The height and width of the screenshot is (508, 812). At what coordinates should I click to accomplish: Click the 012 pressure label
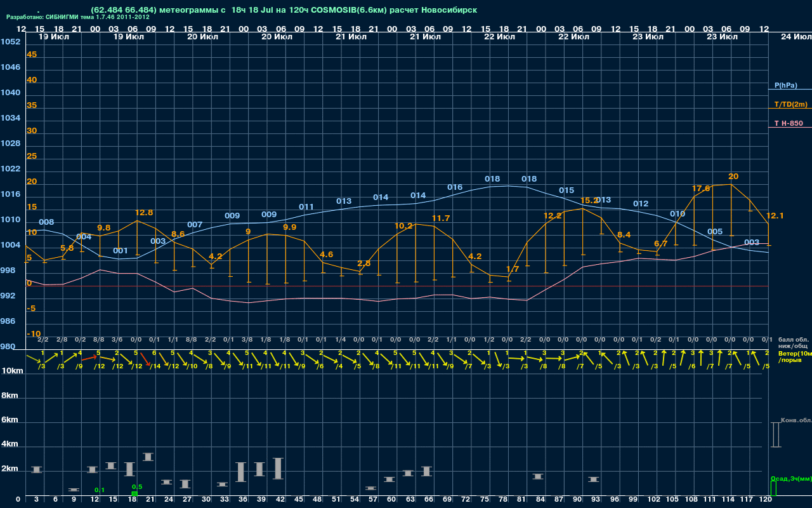point(641,204)
